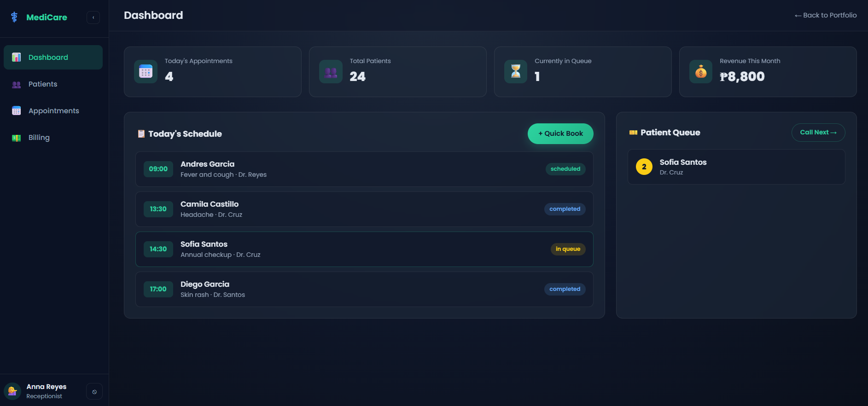This screenshot has width=868, height=406.
Task: Click the Appointments calendar icon in sidebar
Action: [17, 111]
